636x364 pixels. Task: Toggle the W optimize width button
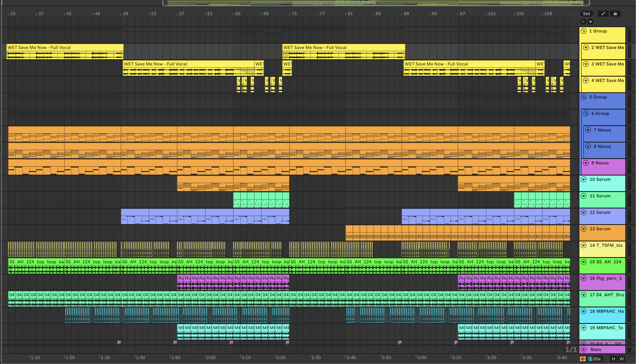click(622, 359)
